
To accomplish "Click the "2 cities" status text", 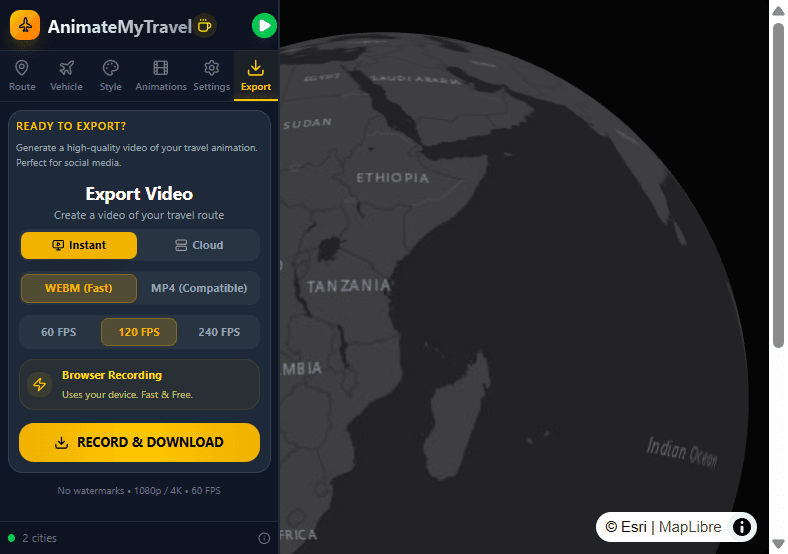I will click(39, 538).
